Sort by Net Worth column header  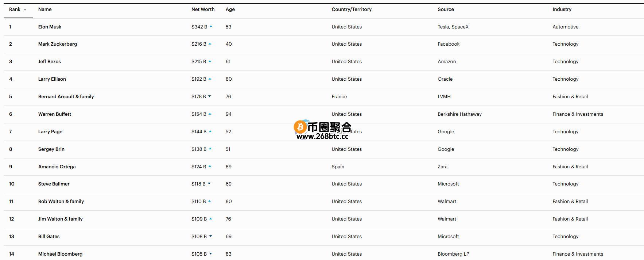click(203, 9)
